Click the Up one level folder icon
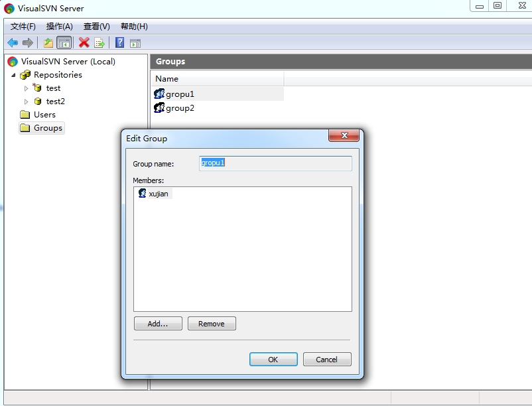 (48, 42)
